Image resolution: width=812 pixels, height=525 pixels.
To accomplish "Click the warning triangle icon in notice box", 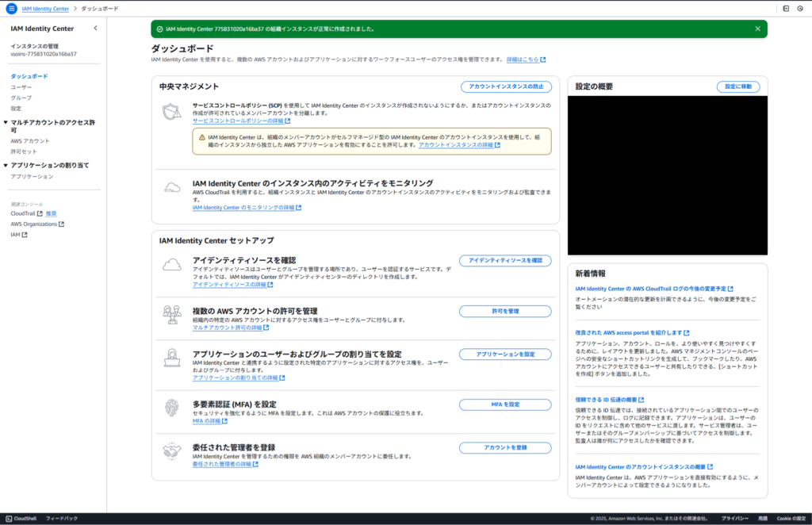I will point(202,138).
